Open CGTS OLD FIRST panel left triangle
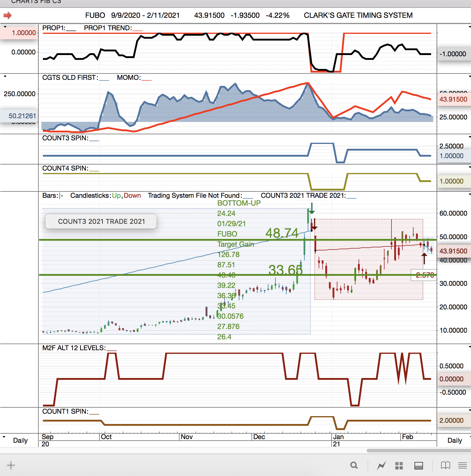Image resolution: width=471 pixels, height=476 pixels. click(5, 77)
